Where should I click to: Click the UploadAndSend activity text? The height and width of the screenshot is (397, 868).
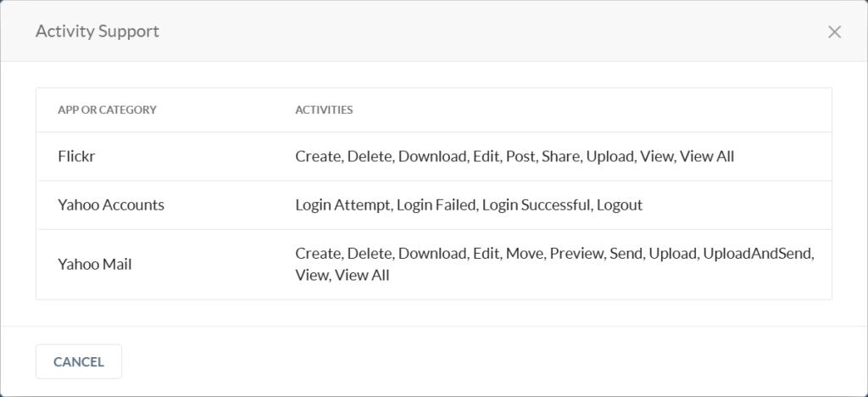(x=757, y=253)
